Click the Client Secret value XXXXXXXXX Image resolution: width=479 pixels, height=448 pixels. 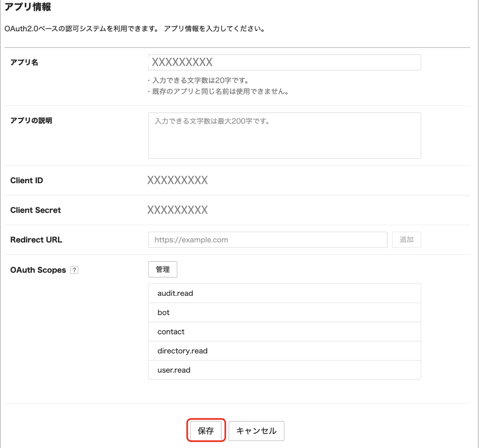(177, 210)
